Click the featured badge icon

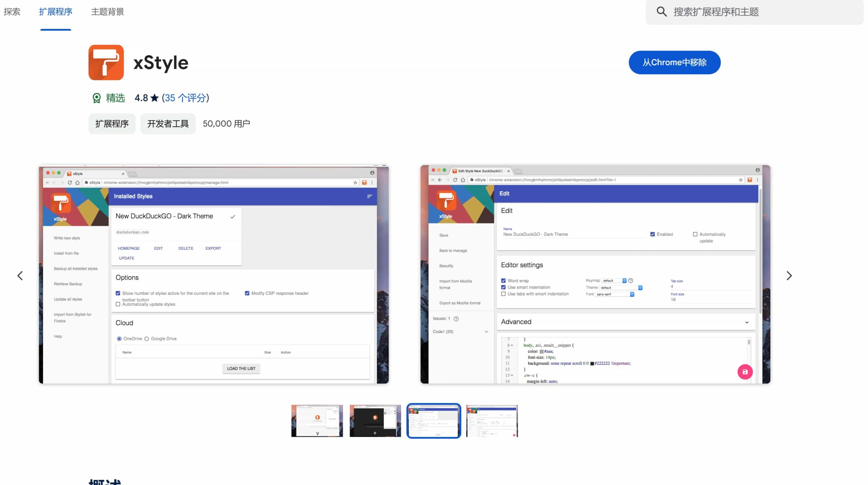pos(97,98)
